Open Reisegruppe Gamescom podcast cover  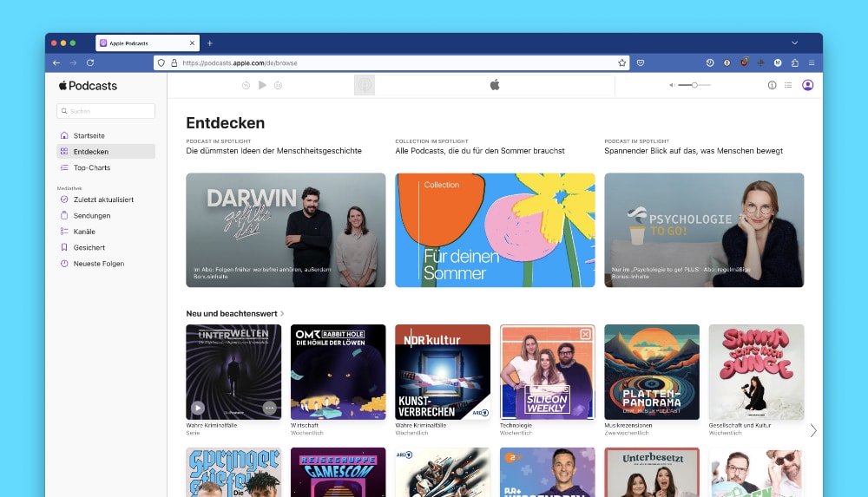pyautogui.click(x=339, y=472)
